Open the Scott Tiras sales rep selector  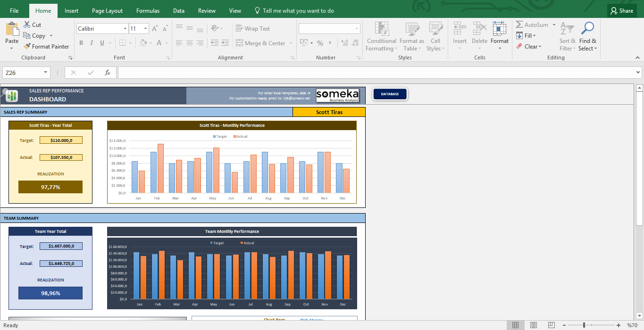point(329,112)
